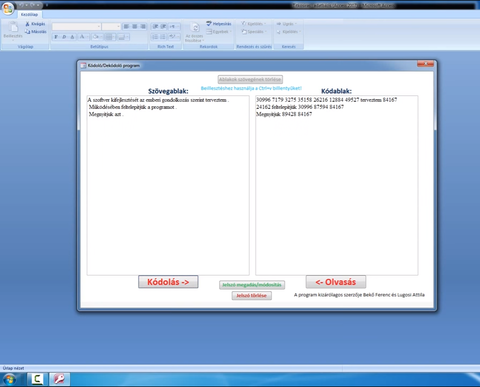Increase indent in Rich Text group
Viewport: 480px width, 387px height.
[163, 26]
